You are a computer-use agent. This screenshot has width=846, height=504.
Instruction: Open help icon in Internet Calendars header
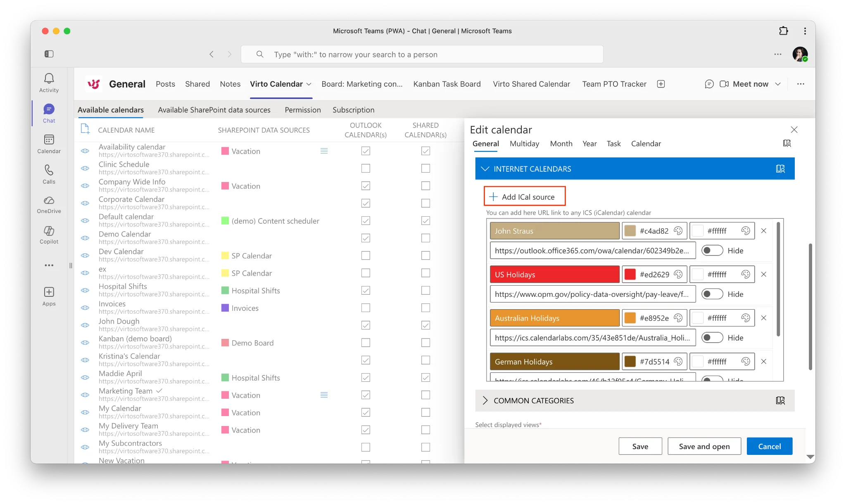pyautogui.click(x=780, y=169)
